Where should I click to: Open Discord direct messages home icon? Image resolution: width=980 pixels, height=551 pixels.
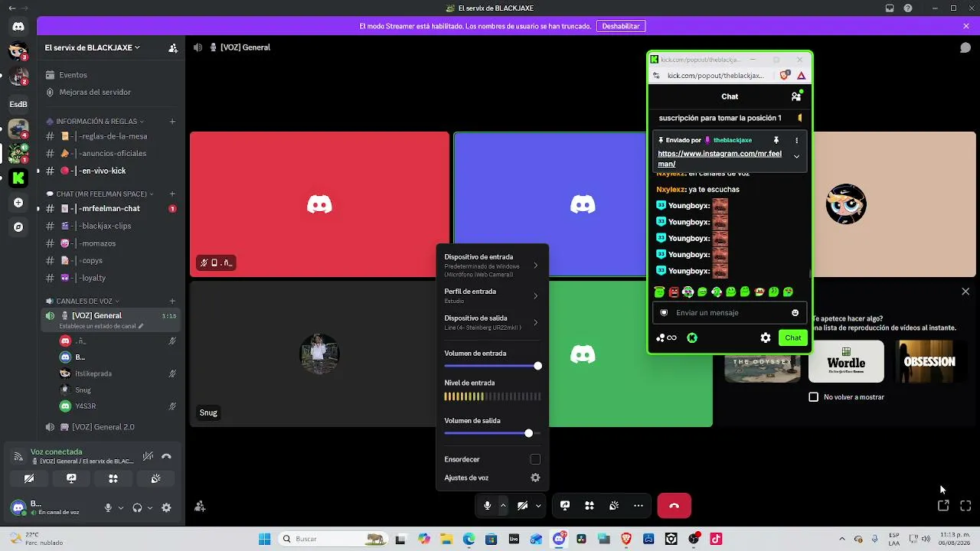[18, 26]
